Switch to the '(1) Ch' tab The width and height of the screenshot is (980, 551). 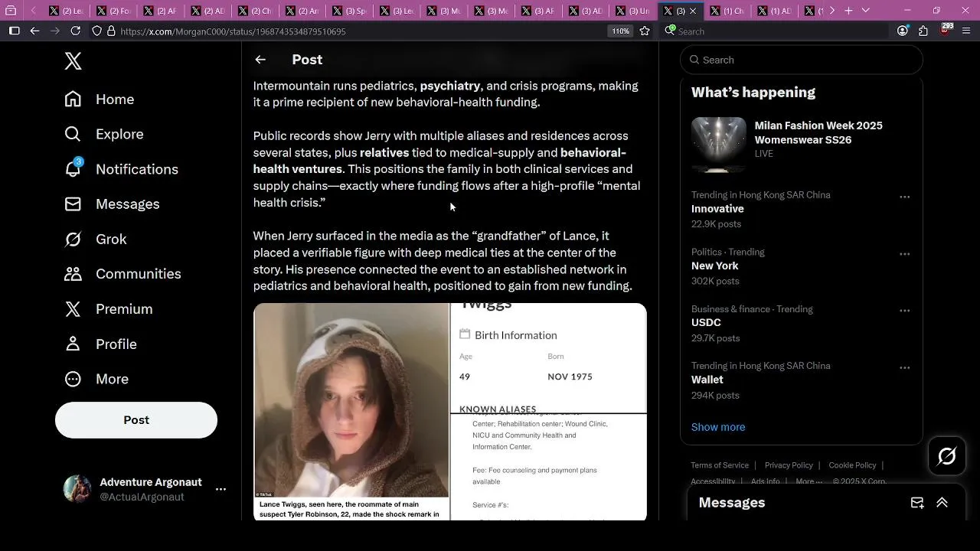(x=727, y=11)
